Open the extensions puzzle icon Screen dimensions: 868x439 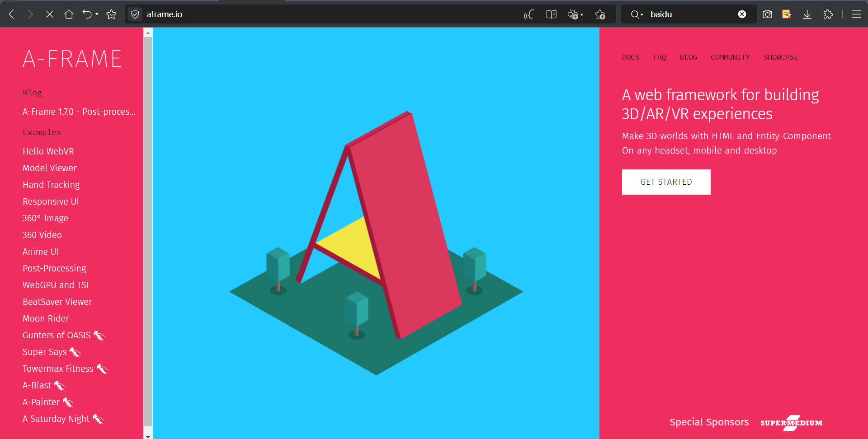click(828, 14)
